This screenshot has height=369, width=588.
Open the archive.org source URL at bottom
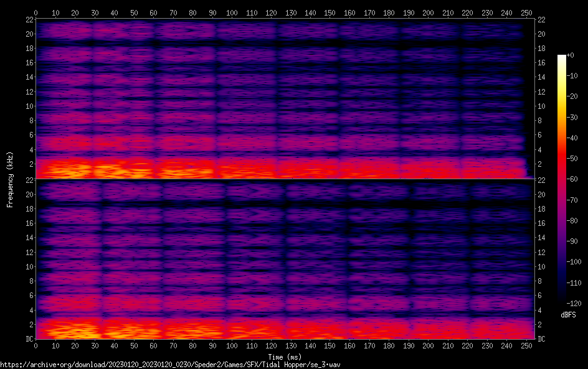pos(170,365)
